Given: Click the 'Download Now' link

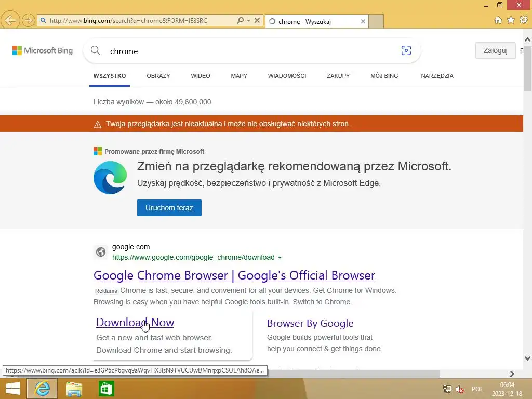Looking at the screenshot, I should click(x=135, y=322).
